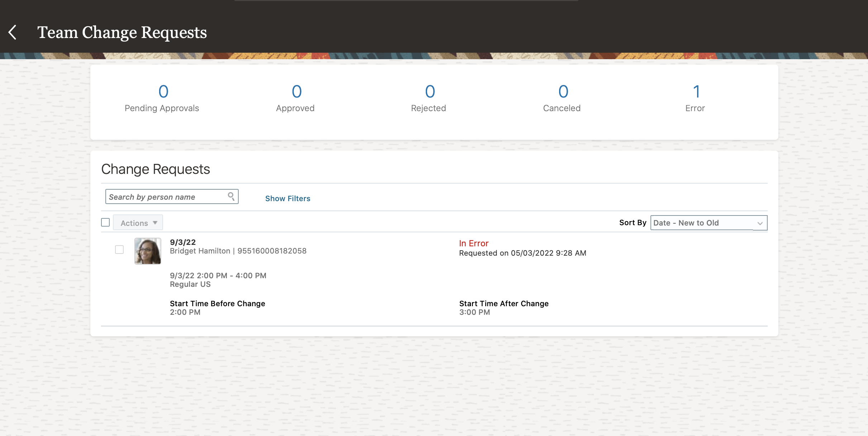Open the 9/3/22 change request details
The image size is (868, 436).
click(x=182, y=242)
